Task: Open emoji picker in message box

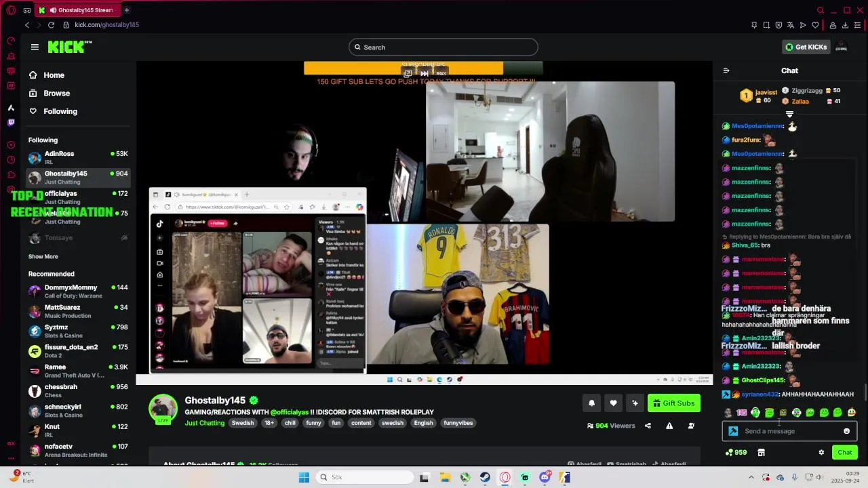Action: point(846,431)
